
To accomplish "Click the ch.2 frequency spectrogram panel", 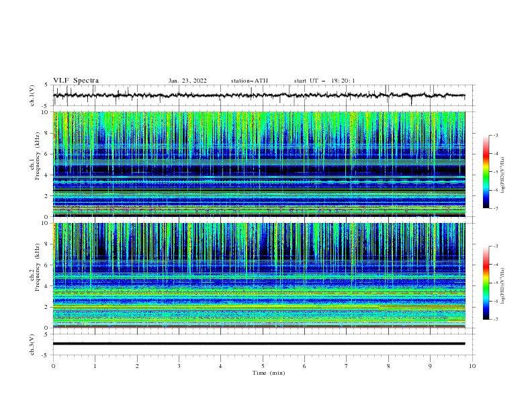I will 259,275.
